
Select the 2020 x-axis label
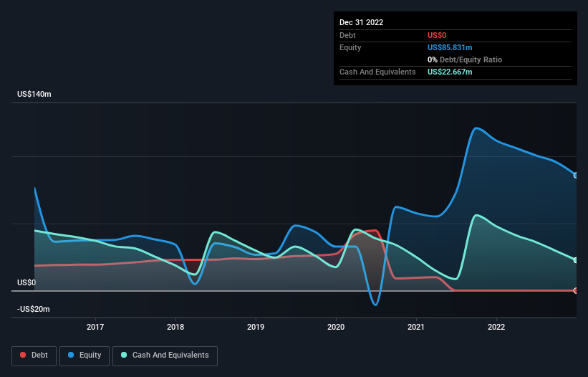(336, 327)
